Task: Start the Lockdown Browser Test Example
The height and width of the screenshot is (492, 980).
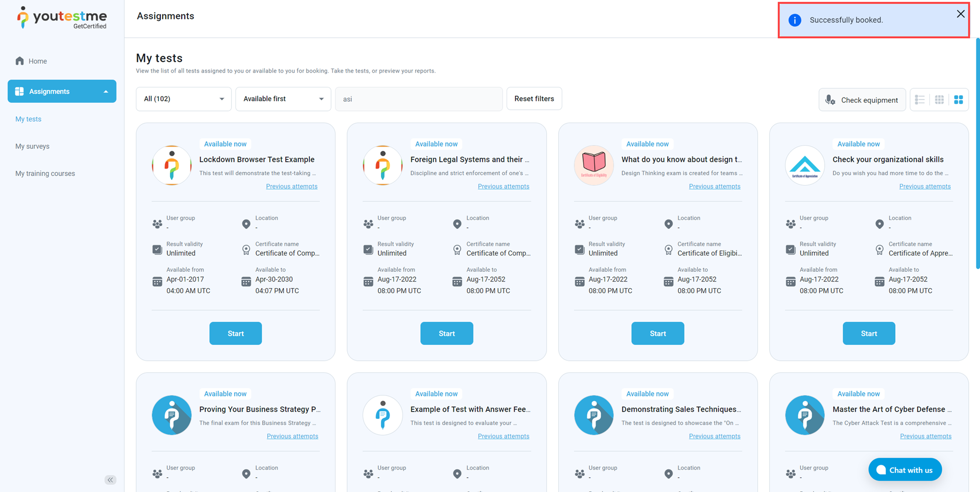Action: pyautogui.click(x=235, y=334)
